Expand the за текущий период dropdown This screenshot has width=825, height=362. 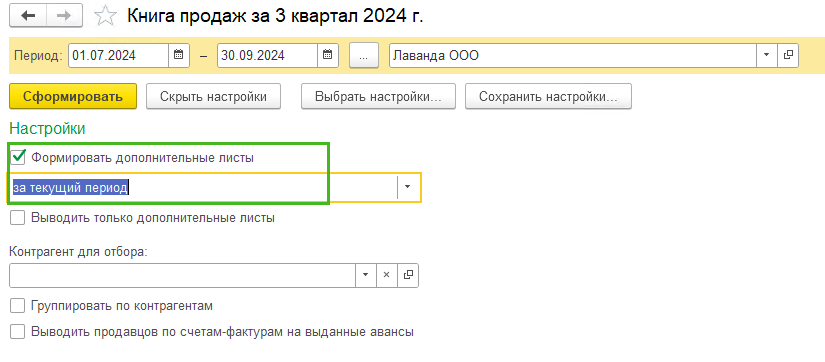(407, 187)
